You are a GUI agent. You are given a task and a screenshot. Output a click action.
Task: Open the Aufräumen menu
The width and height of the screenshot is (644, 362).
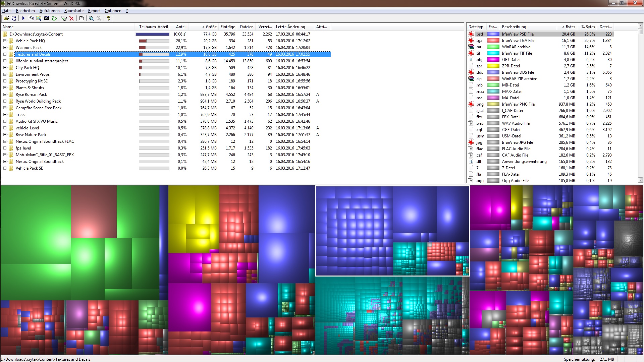[x=49, y=11]
